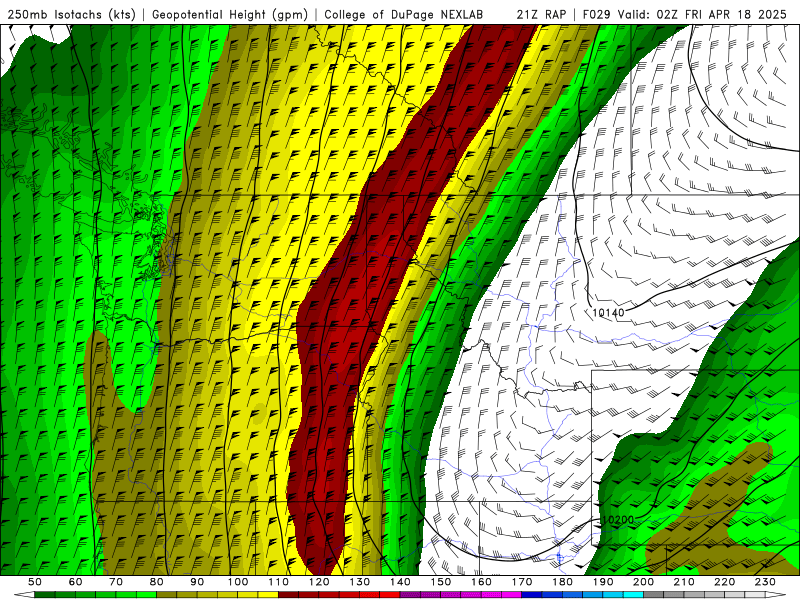
Task: Click the '80' color bar tick label
Action: pyautogui.click(x=157, y=582)
